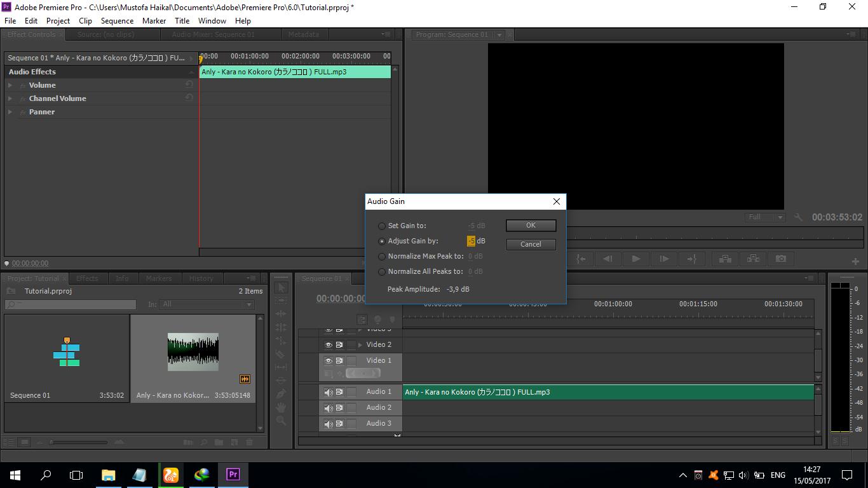Select the Selection arrow tool

(x=281, y=287)
